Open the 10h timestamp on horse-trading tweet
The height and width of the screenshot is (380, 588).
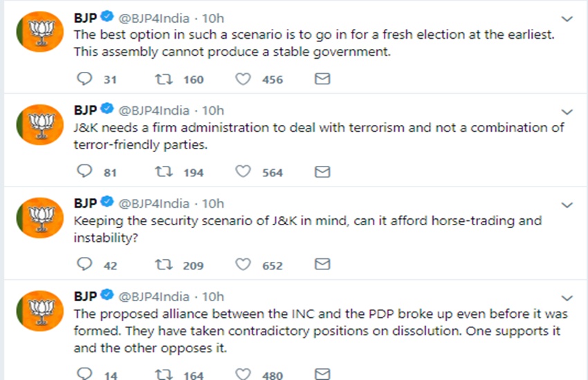[x=213, y=203]
